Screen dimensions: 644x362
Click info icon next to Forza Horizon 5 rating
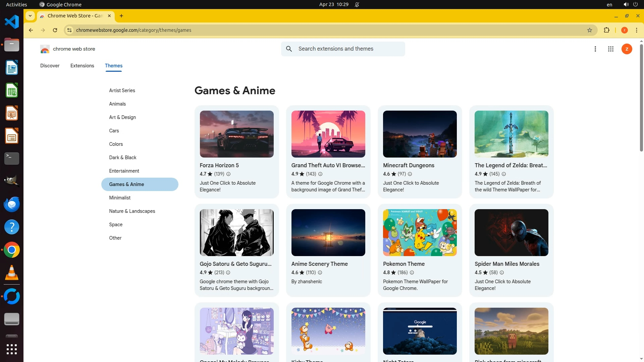click(228, 174)
